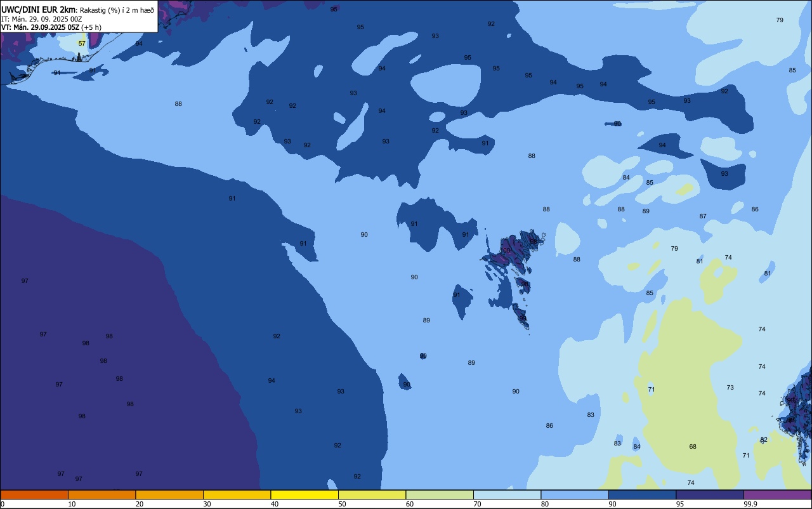Viewport: 812px width, 509px height.
Task: Click the humidity value 68 on the map
Action: click(x=693, y=447)
